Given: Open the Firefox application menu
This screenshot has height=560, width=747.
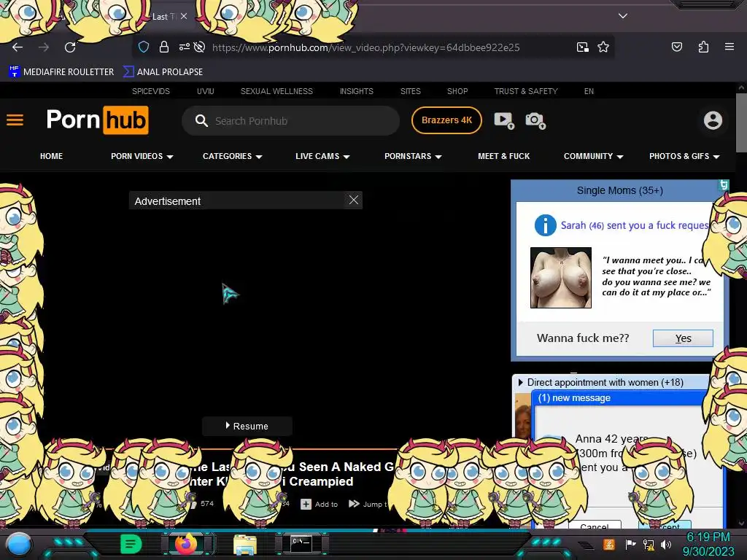Looking at the screenshot, I should tap(729, 47).
